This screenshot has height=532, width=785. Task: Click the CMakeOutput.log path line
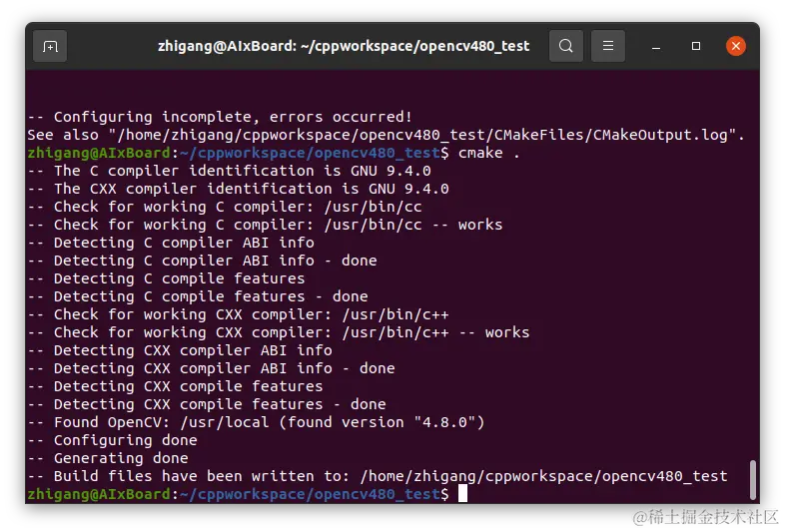coord(386,135)
